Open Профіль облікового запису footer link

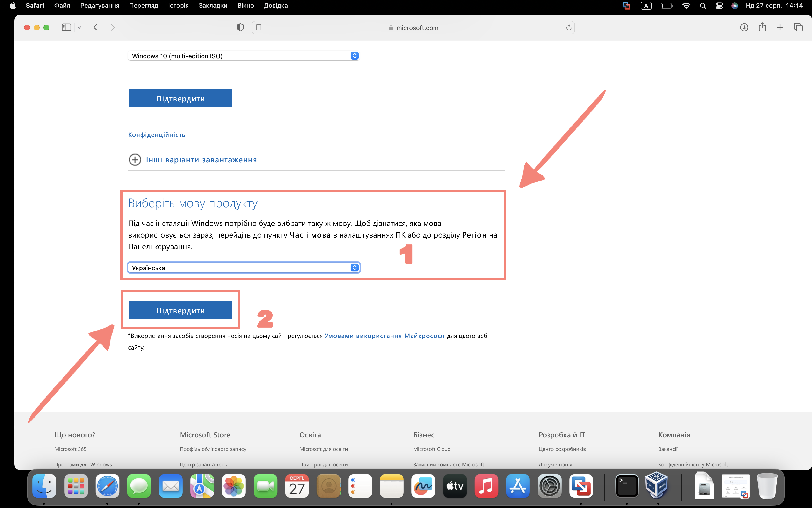point(213,449)
